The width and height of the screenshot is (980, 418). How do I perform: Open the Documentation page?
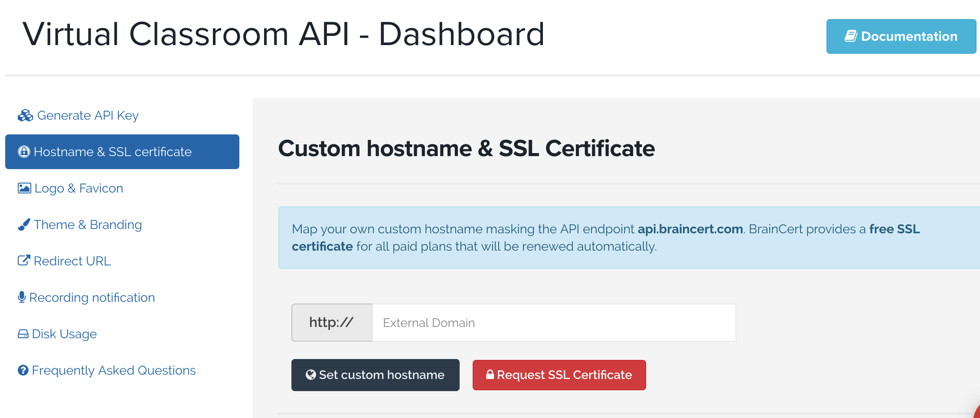[901, 36]
